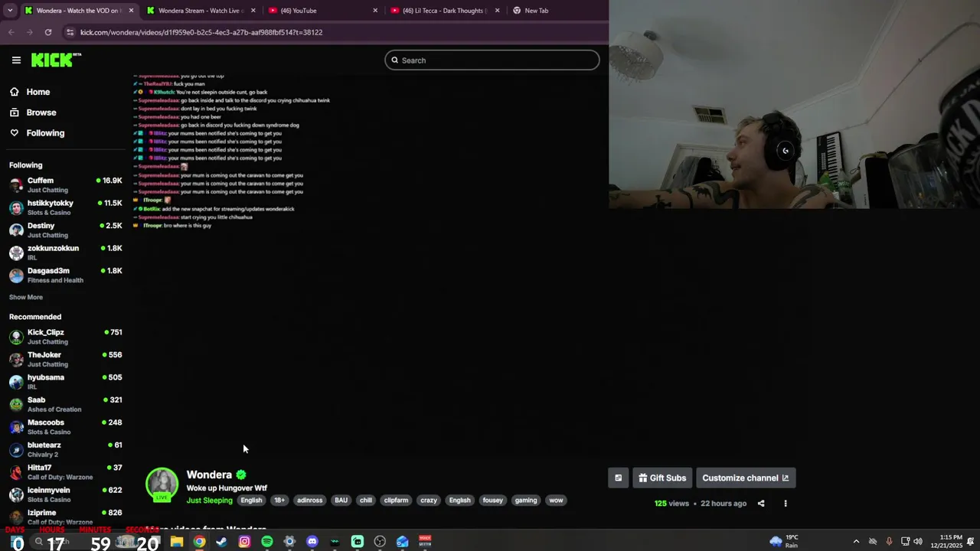The image size is (980, 551).
Task: Open the weather widget showing Rain
Action: point(785,542)
